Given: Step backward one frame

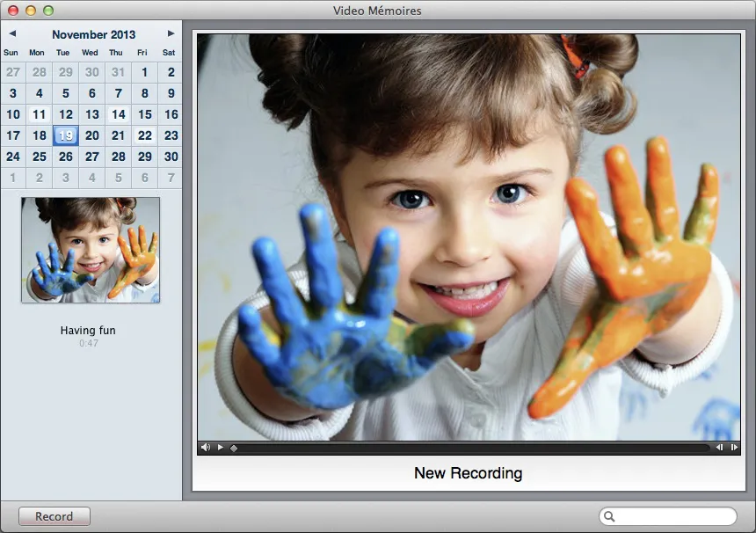Looking at the screenshot, I should (x=719, y=447).
